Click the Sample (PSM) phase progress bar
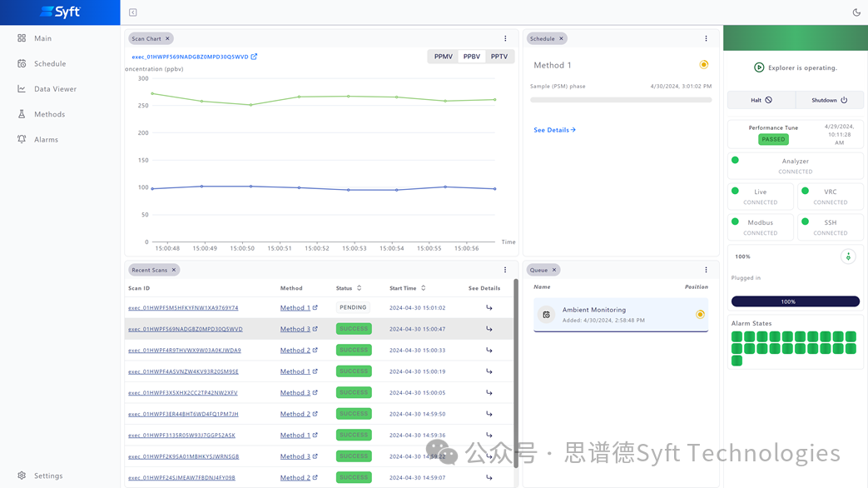This screenshot has height=488, width=868. coord(621,100)
